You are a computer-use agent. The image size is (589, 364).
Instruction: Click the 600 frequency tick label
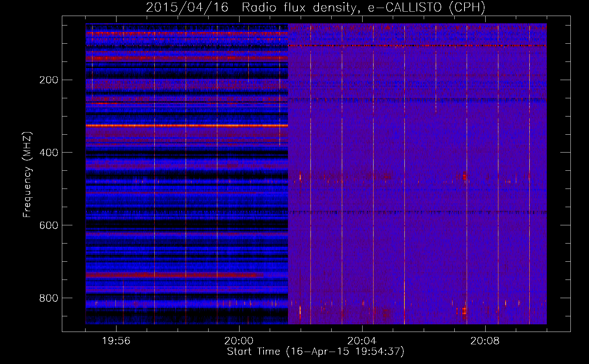coord(49,225)
